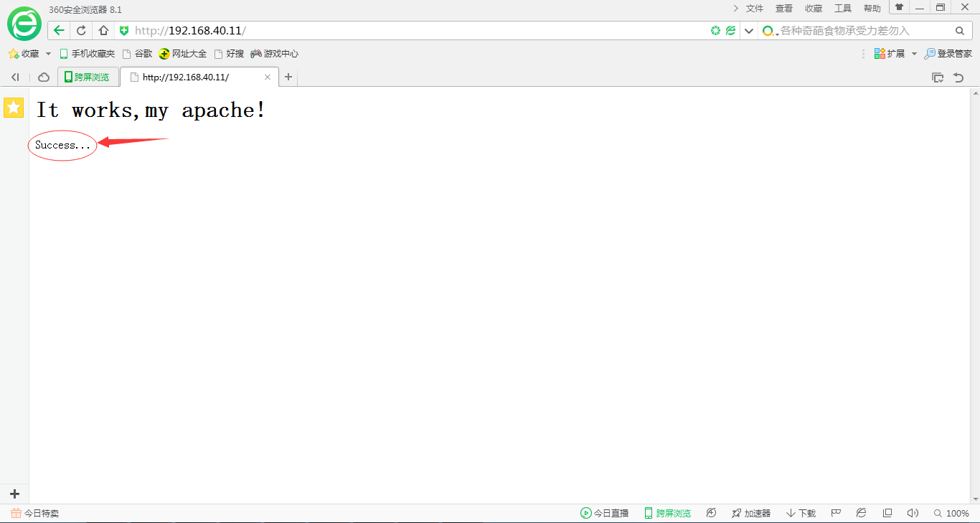Open the 网址大全 bookmark

click(x=183, y=54)
